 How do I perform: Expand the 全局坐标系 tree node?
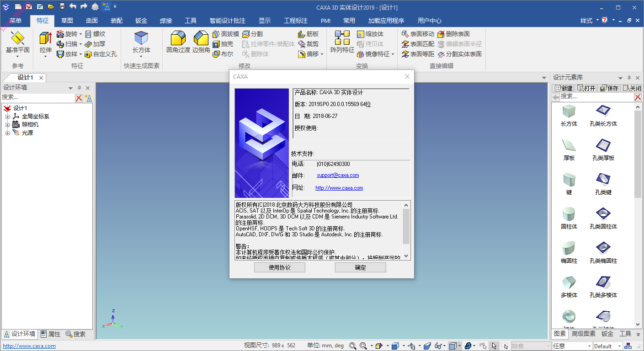coord(7,117)
